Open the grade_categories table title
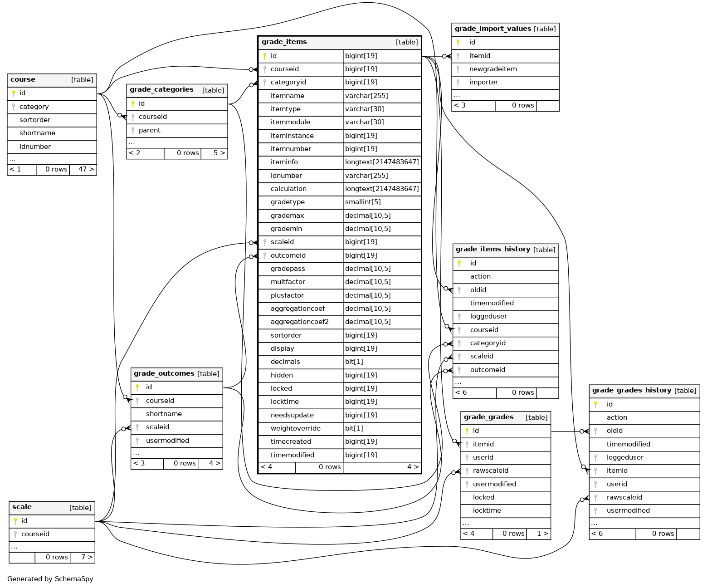 pos(161,89)
